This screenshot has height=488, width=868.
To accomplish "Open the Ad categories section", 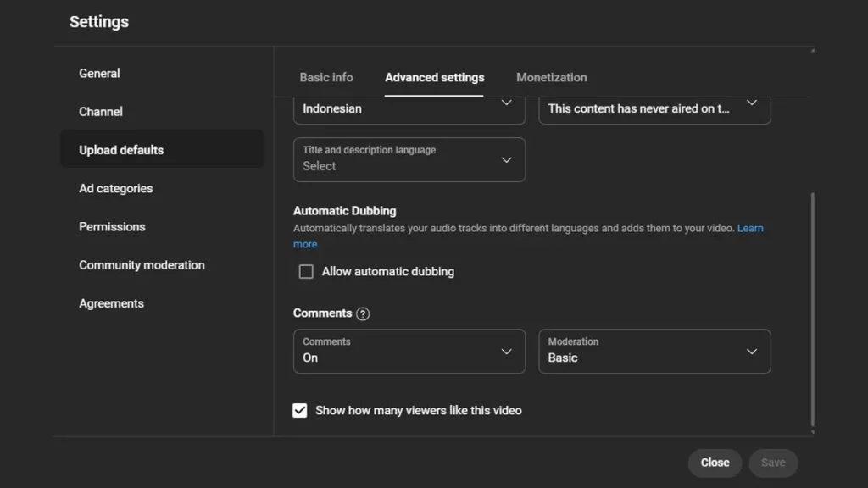I will pyautogui.click(x=115, y=188).
